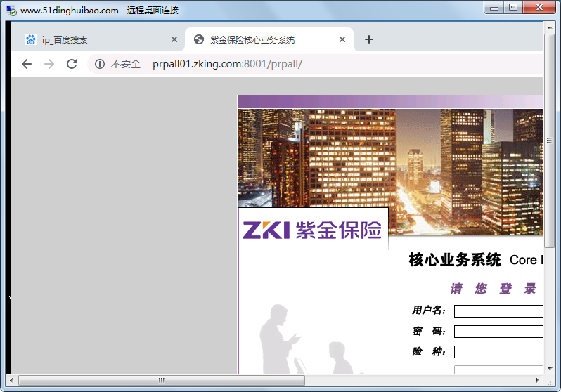The image size is (561, 392).
Task: Click the vertical scrollbar up arrow
Action: click(x=550, y=27)
